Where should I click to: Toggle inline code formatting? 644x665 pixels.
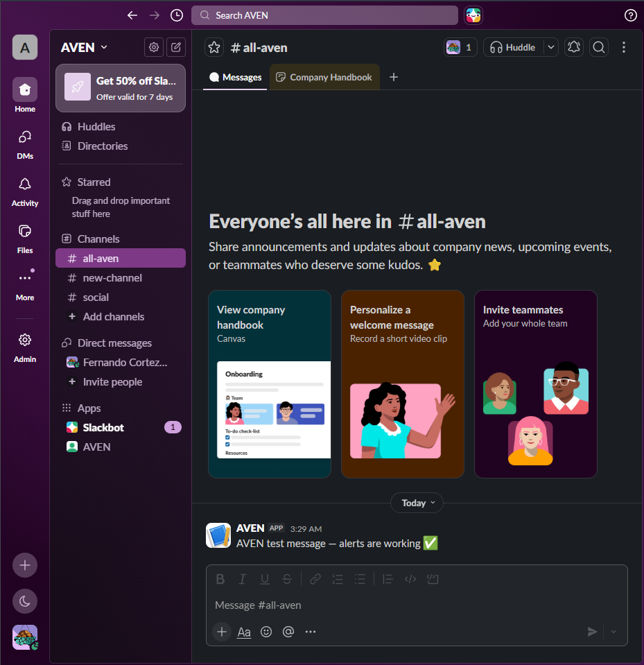point(410,579)
